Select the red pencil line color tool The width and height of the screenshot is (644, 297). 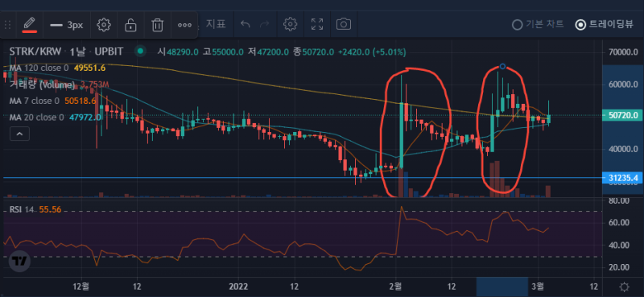pyautogui.click(x=29, y=25)
